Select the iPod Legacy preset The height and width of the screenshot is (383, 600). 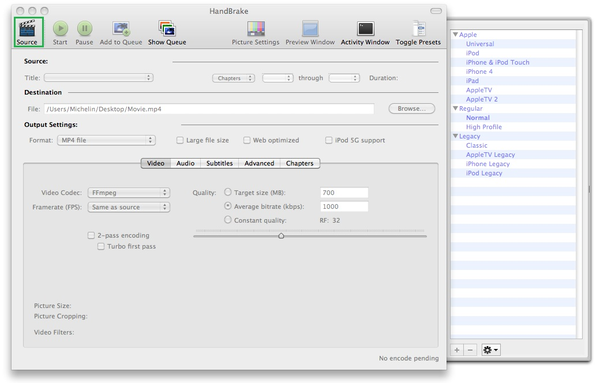pos(484,173)
